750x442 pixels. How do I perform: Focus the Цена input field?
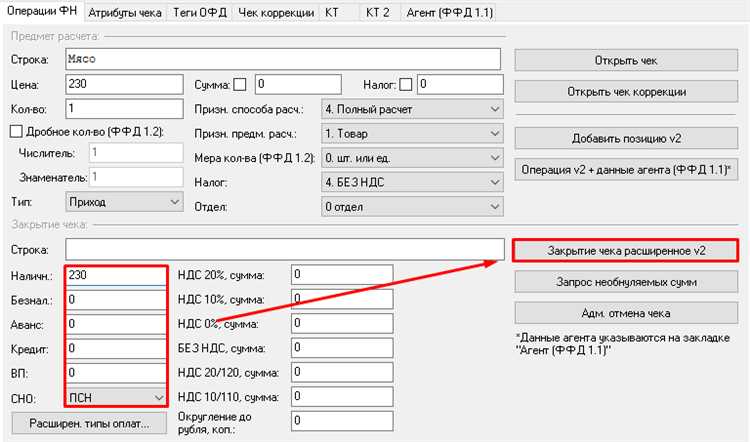point(122,84)
